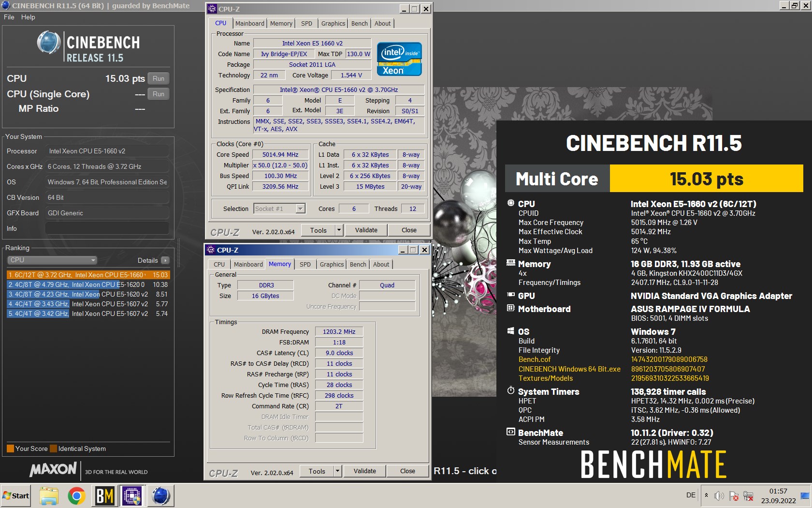Viewport: 812px width, 508px height.
Task: Open the Windows Start button
Action: (x=16, y=496)
